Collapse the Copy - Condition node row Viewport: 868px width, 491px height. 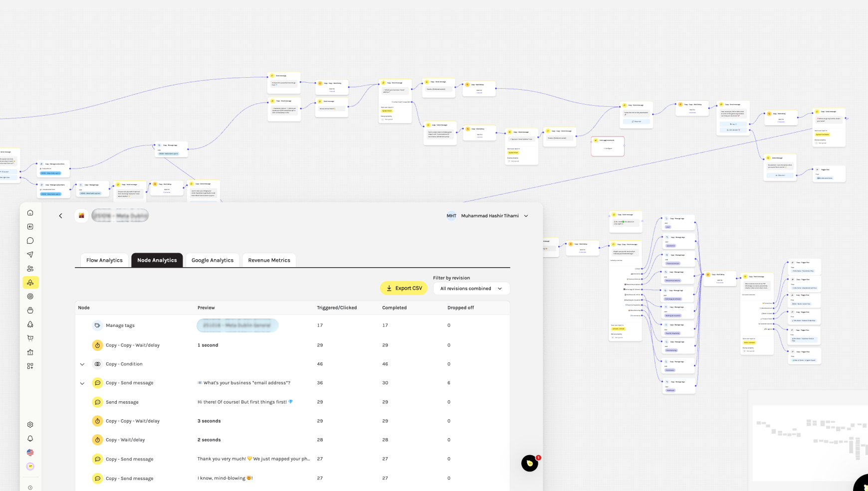tap(82, 364)
